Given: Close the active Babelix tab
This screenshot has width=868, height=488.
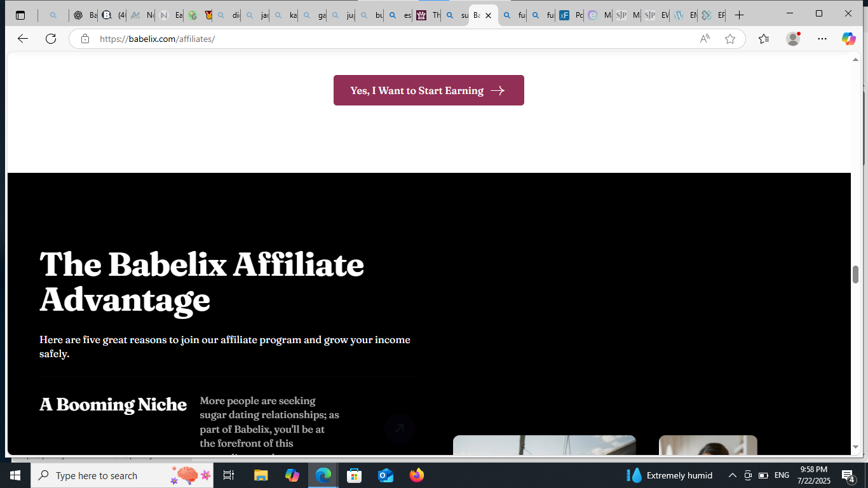Looking at the screenshot, I should click(488, 15).
